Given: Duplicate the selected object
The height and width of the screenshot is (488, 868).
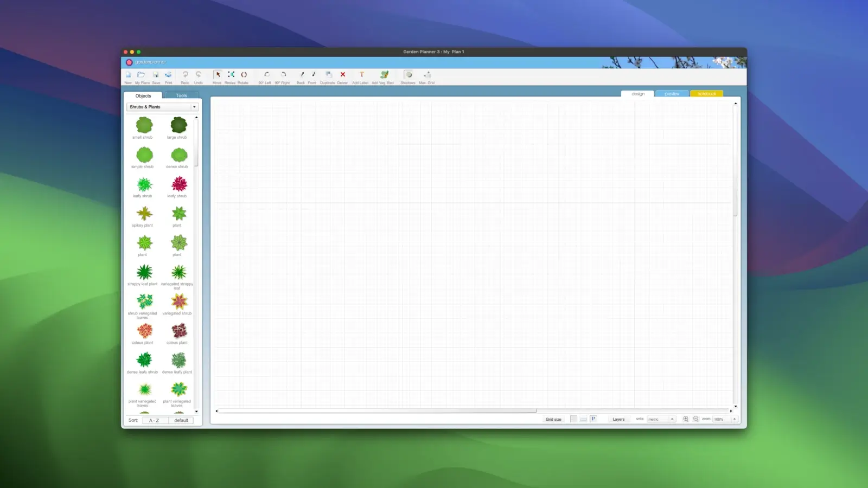Looking at the screenshot, I should point(328,75).
